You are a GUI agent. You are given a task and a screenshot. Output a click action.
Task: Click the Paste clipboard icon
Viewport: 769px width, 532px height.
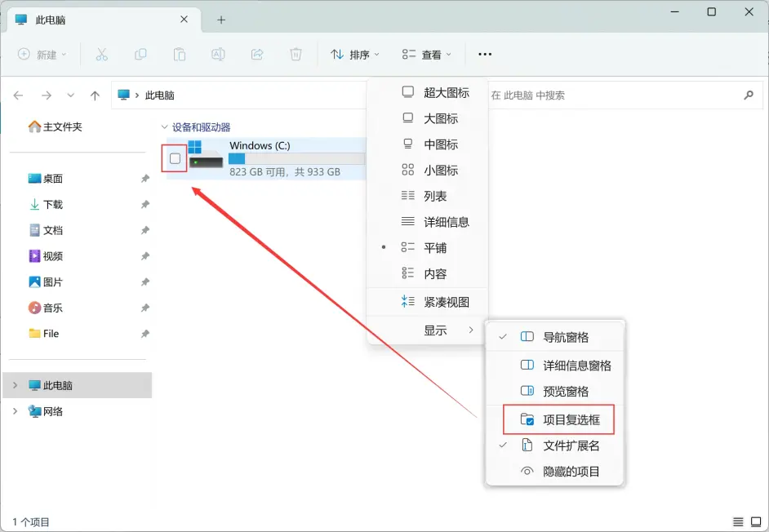coord(179,55)
